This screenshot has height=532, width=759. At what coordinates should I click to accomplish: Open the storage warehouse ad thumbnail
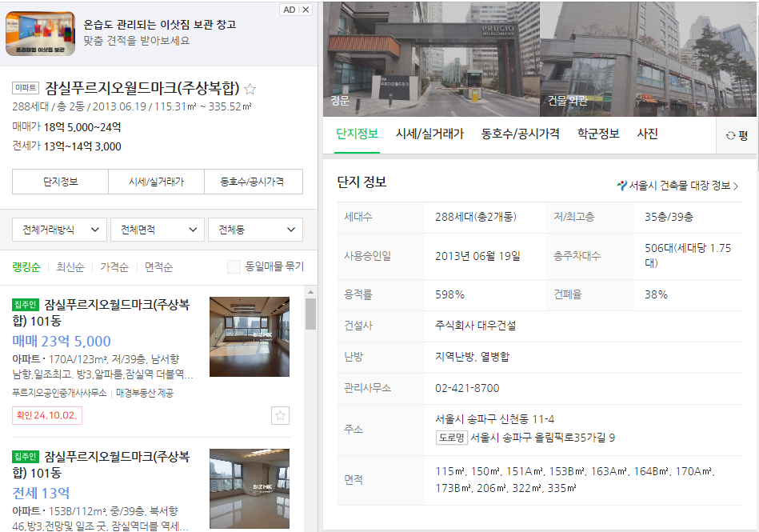click(x=40, y=34)
